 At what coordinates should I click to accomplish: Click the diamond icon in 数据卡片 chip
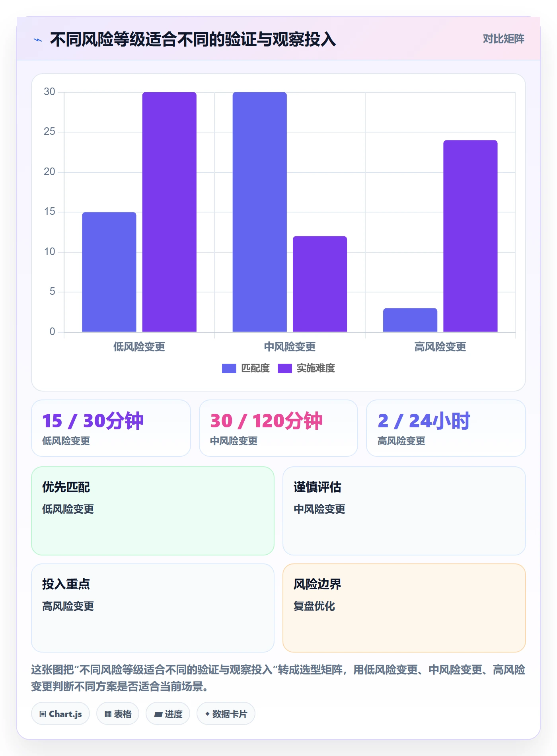click(207, 714)
